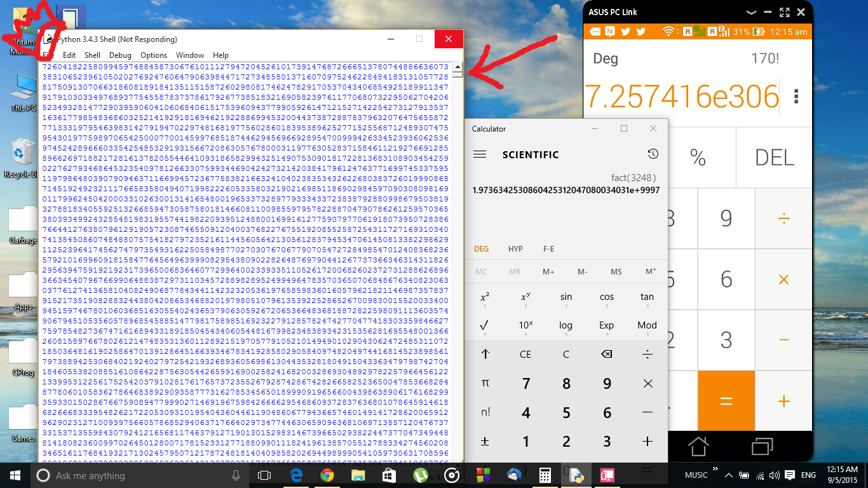The width and height of the screenshot is (868, 488).
Task: Toggle F-E notation in Calculator
Action: (549, 248)
